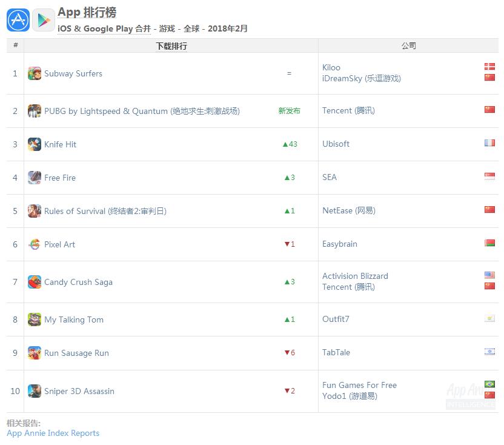
Task: Open the Yodo1 (游道易) company link
Action: tap(350, 396)
